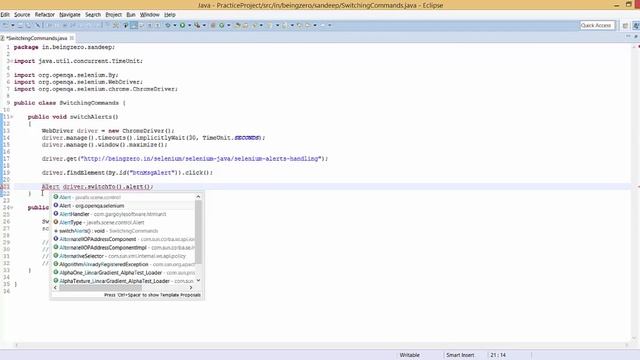Click the btnMsgAlert string on line 19
The height and width of the screenshot is (360, 640).
pyautogui.click(x=151, y=173)
